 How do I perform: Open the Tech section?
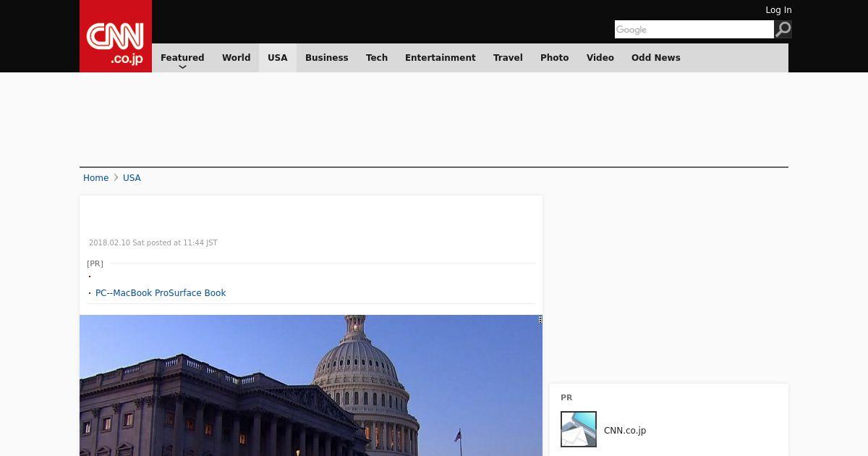click(377, 58)
